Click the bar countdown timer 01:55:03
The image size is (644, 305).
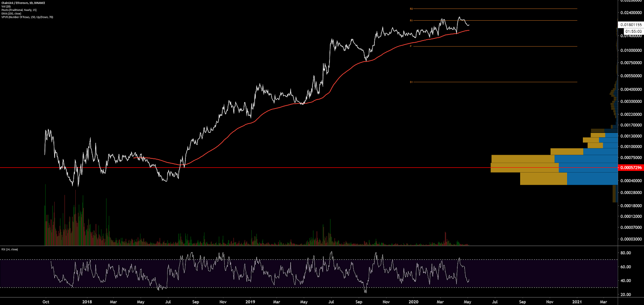633,31
